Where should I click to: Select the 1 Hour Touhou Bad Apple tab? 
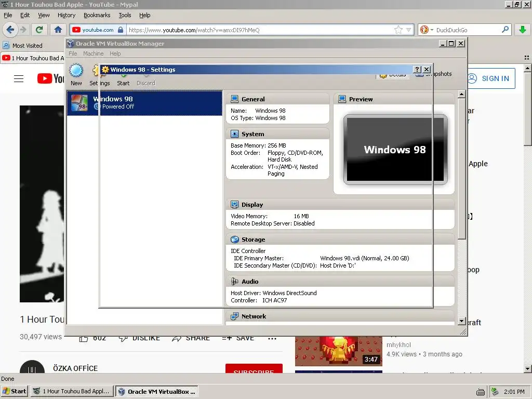tap(33, 58)
